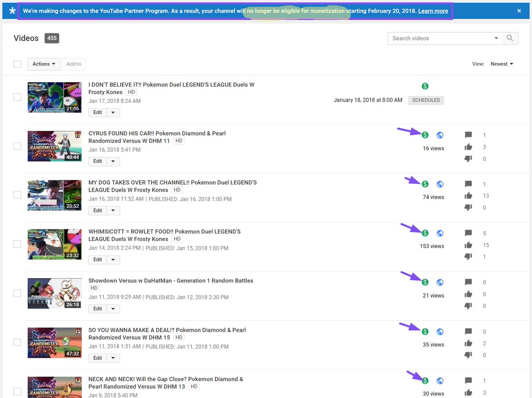This screenshot has height=398, width=532.
Task: Click public globe icon for MY DOG TAKES OVER video
Action: click(x=440, y=184)
